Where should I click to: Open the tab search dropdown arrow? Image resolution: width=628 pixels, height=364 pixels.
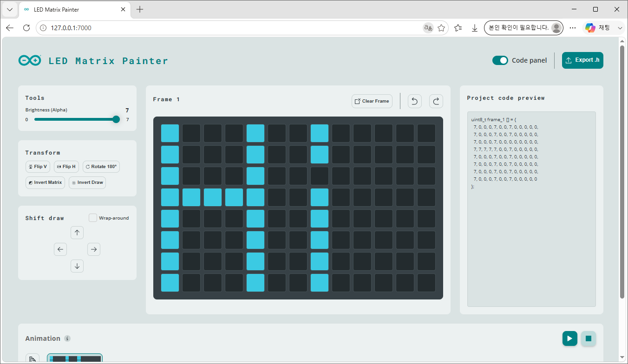pos(10,9)
